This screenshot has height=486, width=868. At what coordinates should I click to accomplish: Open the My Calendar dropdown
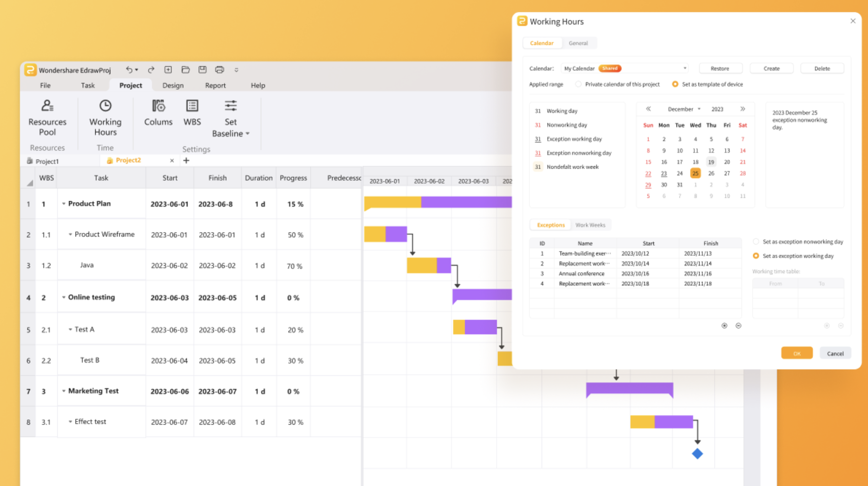pos(685,69)
